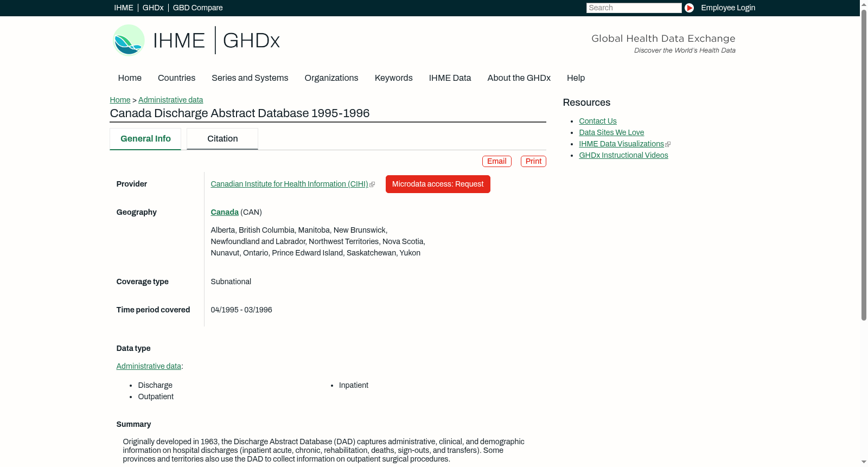This screenshot has height=467, width=868.
Task: Click the Data type heading
Action: [133, 349]
